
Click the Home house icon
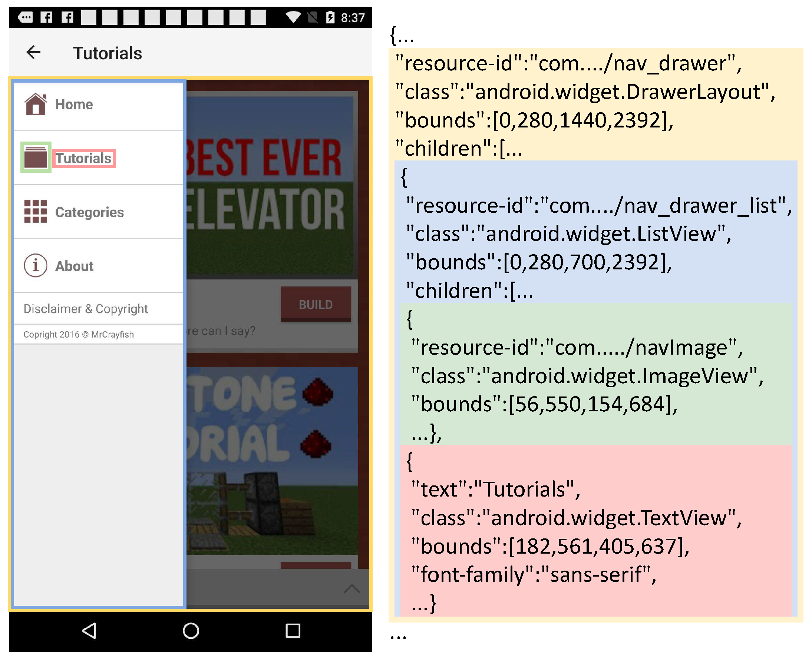tap(36, 104)
